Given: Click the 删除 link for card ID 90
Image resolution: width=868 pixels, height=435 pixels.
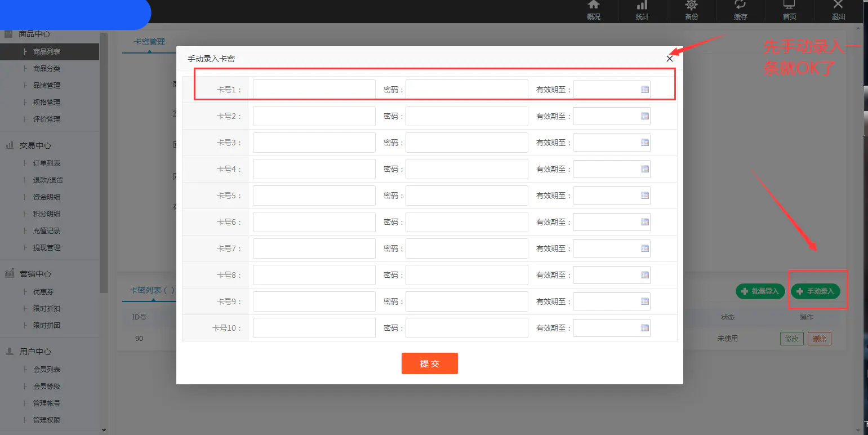Looking at the screenshot, I should pyautogui.click(x=819, y=338).
